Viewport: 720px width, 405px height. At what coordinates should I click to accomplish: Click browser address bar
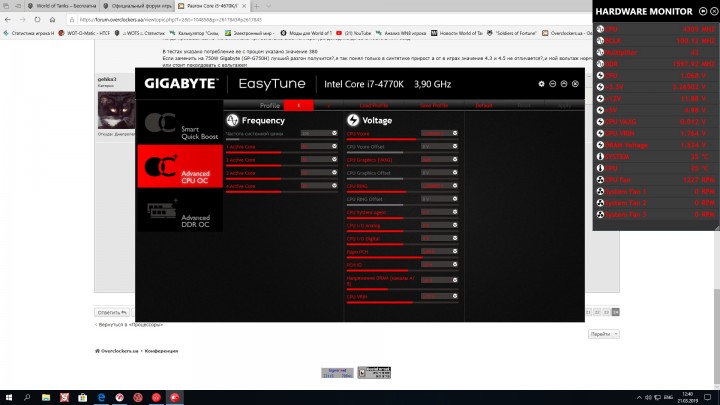coord(328,20)
